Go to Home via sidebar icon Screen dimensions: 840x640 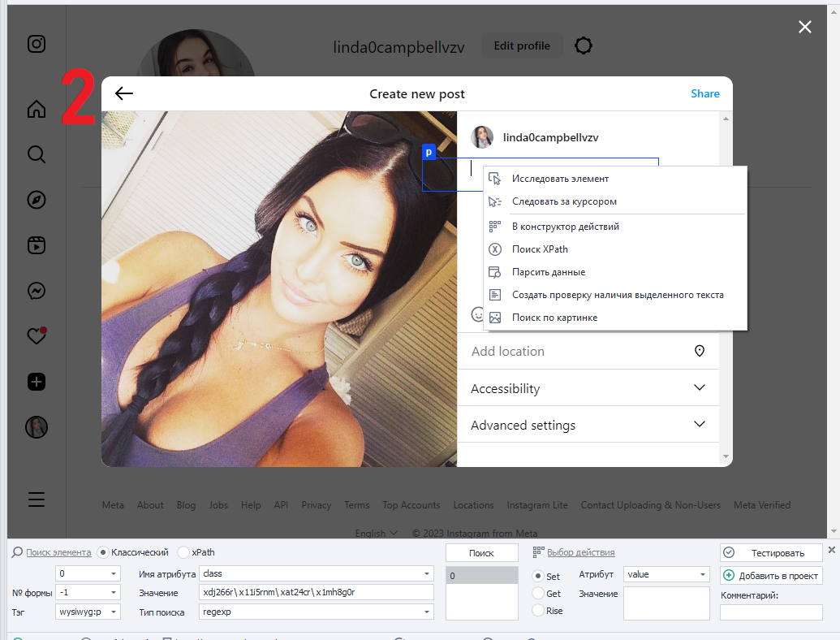click(37, 109)
